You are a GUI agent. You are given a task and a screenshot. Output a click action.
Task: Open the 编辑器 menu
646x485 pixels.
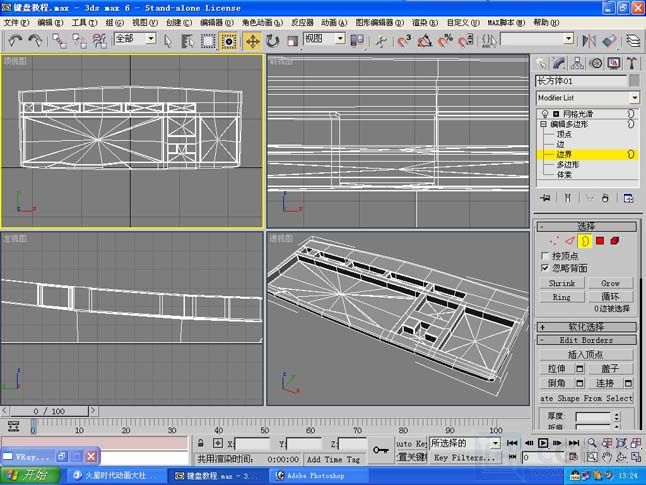[x=211, y=22]
